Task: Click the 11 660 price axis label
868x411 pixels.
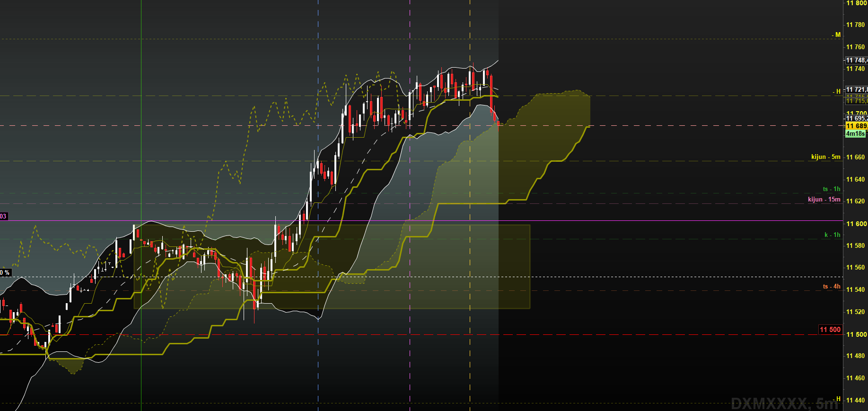Action: (856, 157)
